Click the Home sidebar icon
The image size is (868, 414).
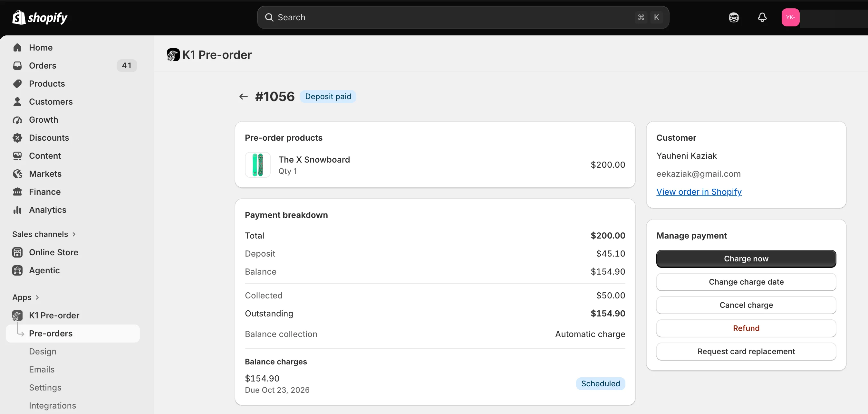click(17, 47)
